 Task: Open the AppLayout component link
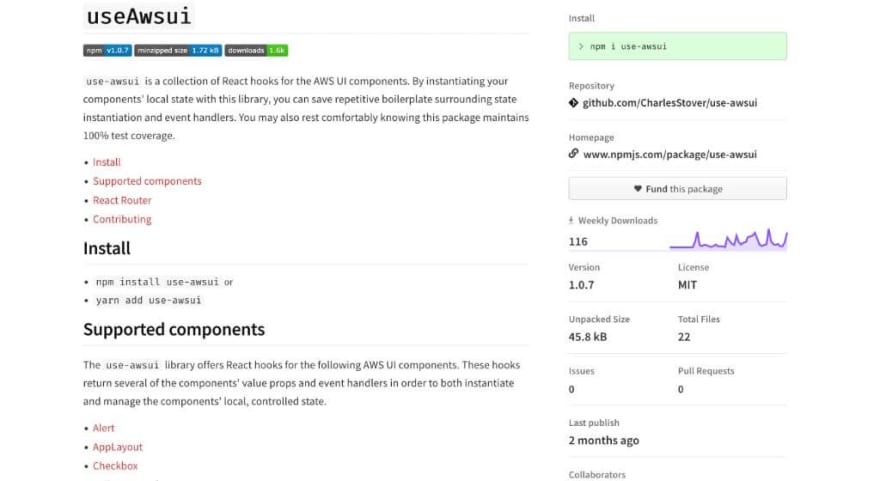(117, 447)
